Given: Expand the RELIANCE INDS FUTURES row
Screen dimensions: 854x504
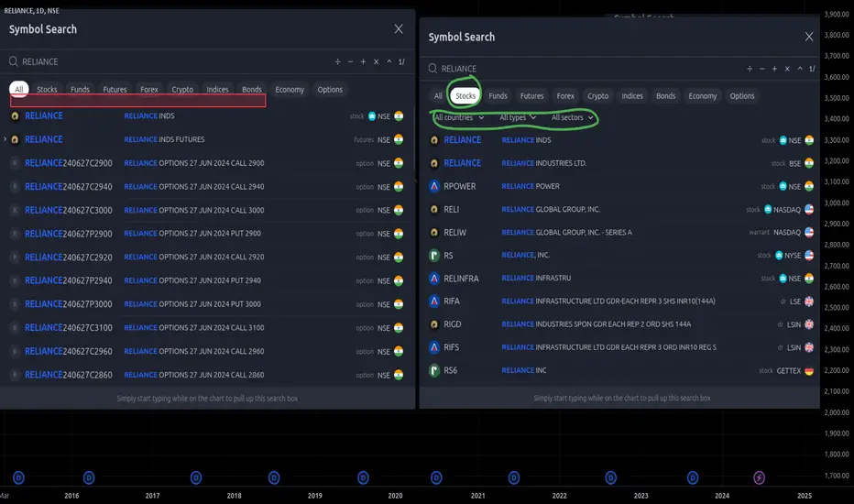Looking at the screenshot, I should (x=5, y=139).
